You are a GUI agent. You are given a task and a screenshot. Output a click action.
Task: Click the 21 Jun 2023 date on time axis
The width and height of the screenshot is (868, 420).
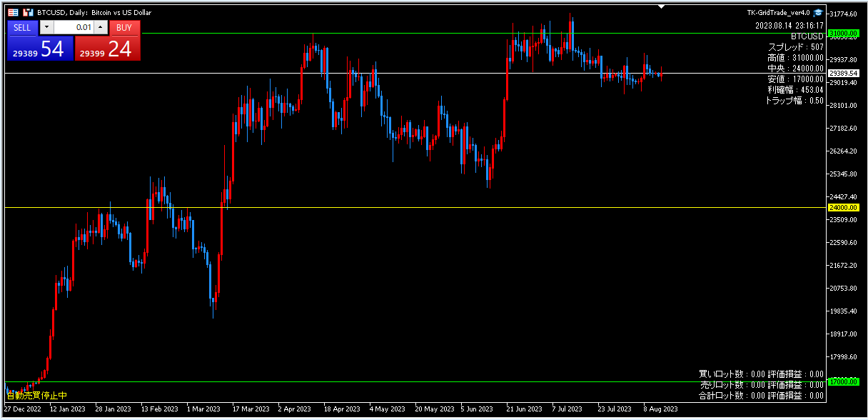coord(523,409)
